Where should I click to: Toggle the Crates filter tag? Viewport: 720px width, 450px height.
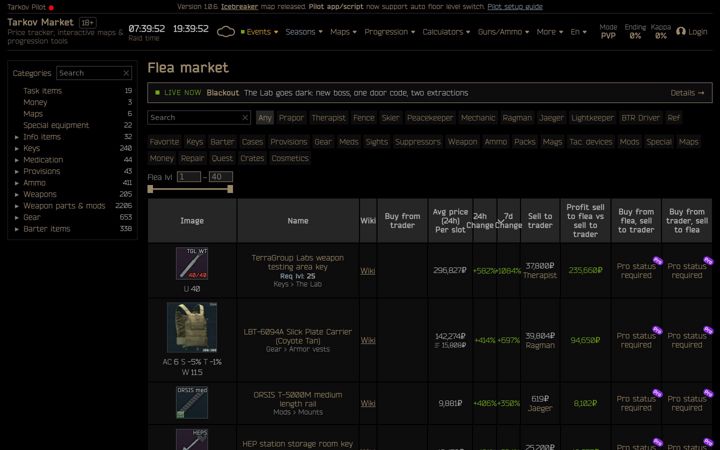[252, 158]
